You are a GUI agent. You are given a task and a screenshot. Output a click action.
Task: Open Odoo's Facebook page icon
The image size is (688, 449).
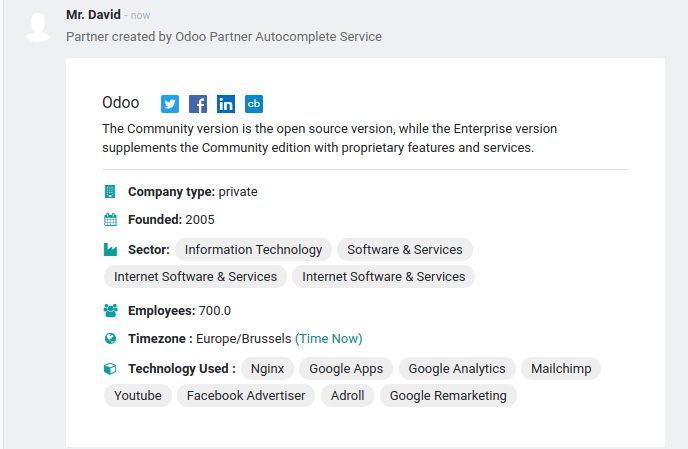pos(198,104)
